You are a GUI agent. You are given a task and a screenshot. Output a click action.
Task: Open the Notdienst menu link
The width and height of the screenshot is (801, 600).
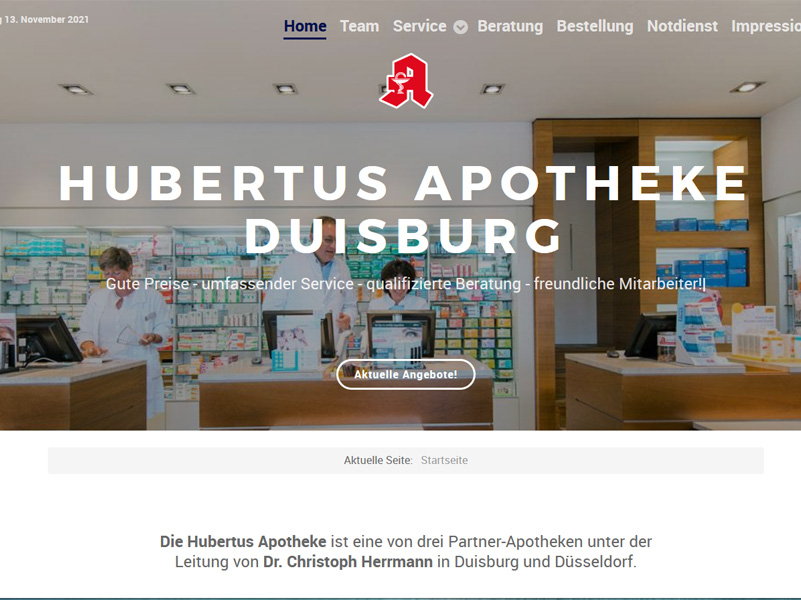[x=682, y=26]
